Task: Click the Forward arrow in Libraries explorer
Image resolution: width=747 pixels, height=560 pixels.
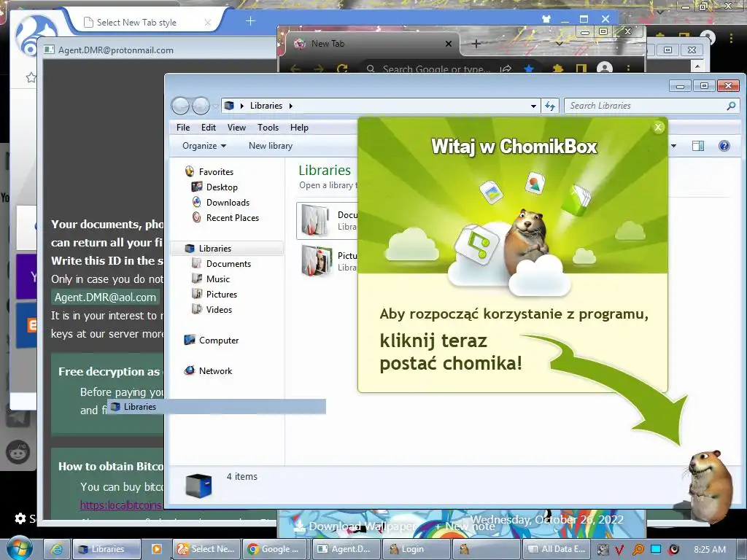Action: [x=201, y=106]
